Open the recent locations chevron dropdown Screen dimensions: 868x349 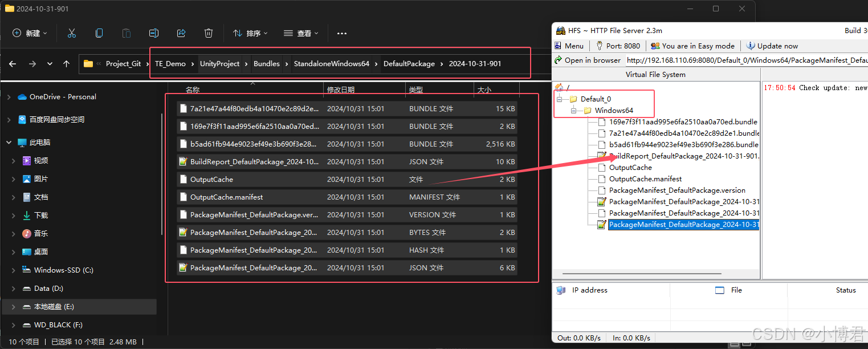click(50, 64)
